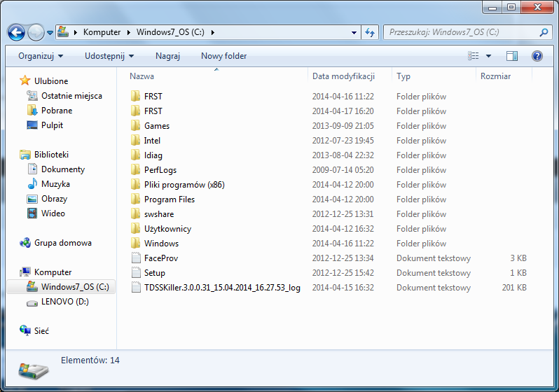Sort by the Rozmiar column header
The image size is (559, 392).
(x=495, y=76)
